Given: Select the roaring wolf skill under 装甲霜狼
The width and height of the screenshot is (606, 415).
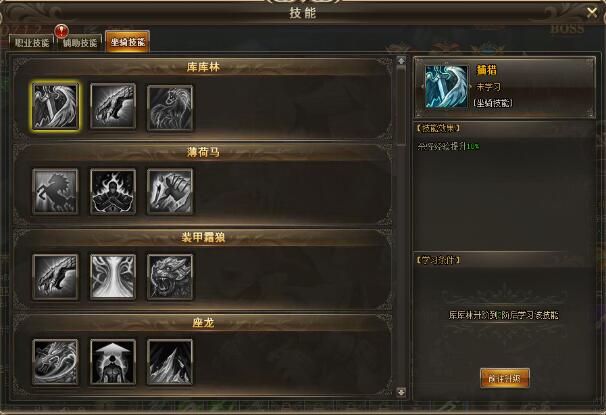Looking at the screenshot, I should (170, 277).
